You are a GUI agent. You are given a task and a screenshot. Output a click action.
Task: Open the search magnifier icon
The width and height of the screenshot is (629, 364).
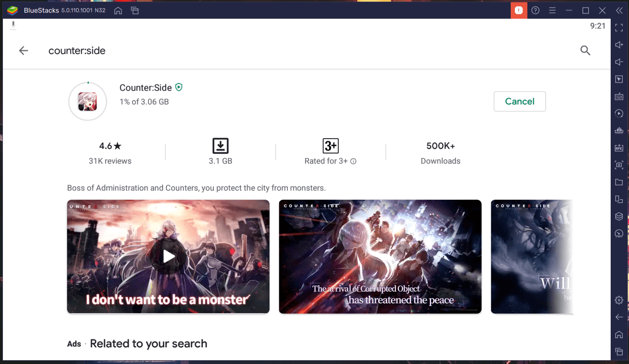pyautogui.click(x=585, y=51)
